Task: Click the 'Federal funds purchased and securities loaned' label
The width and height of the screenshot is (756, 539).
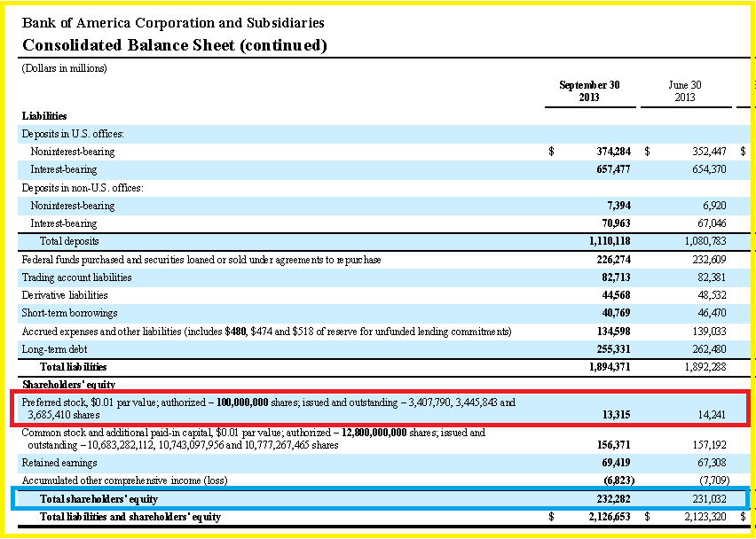Action: 201,260
